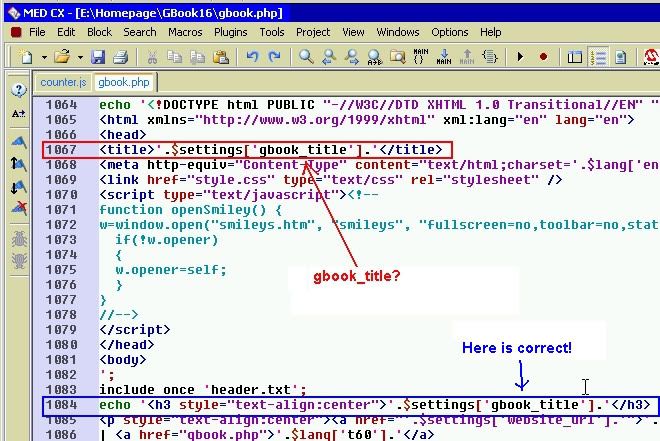Click the red circular icon at toolbar end
Viewport: 660px width, 441px height.
651,57
